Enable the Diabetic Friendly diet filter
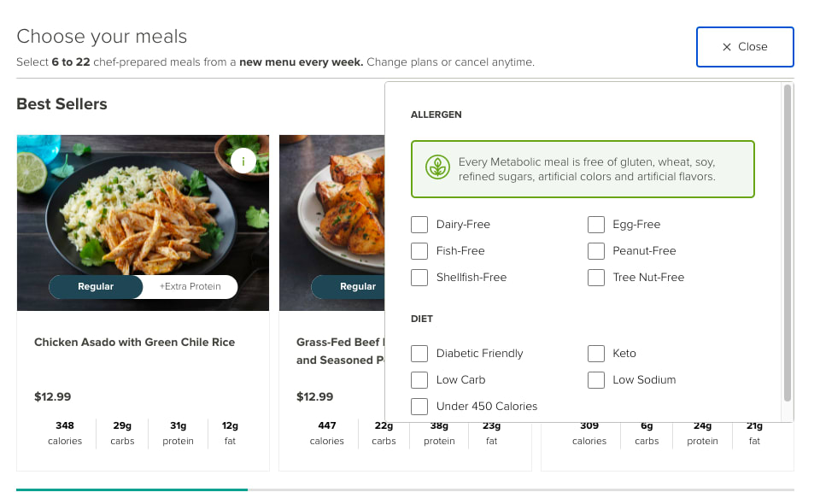 (x=419, y=353)
